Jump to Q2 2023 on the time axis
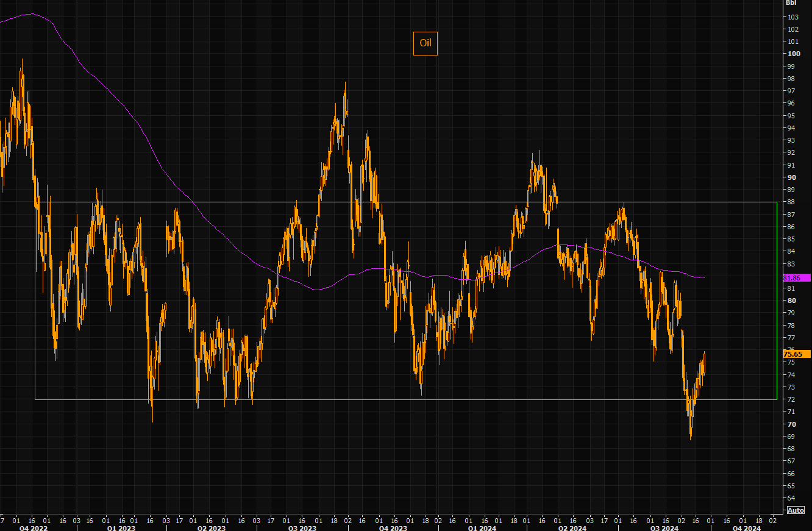Image resolution: width=812 pixels, height=531 pixels. click(x=211, y=528)
